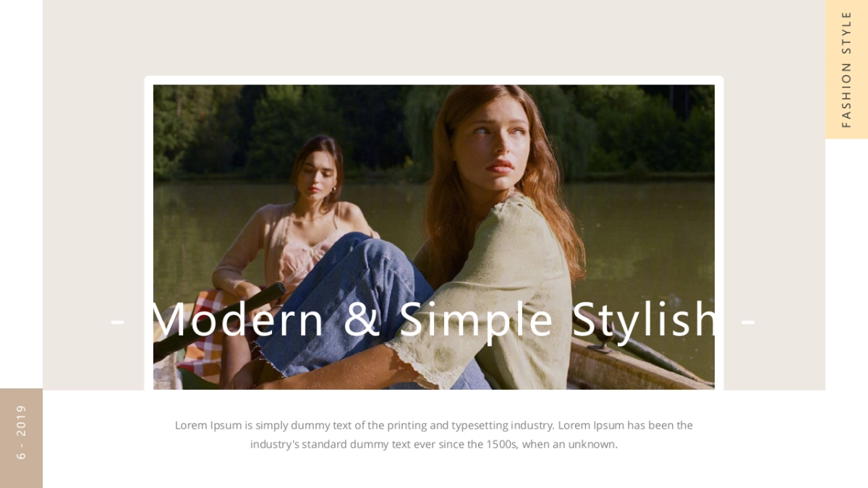The height and width of the screenshot is (488, 868).
Task: Select the yellow tab behind "FASHION STYLE"
Action: coord(846,69)
